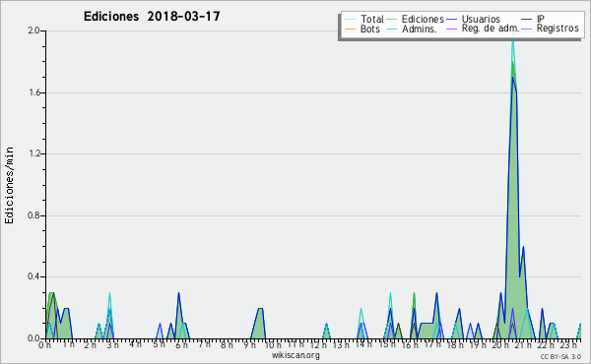
Task: Click the '0 h' x-axis label
Action: click(45, 345)
